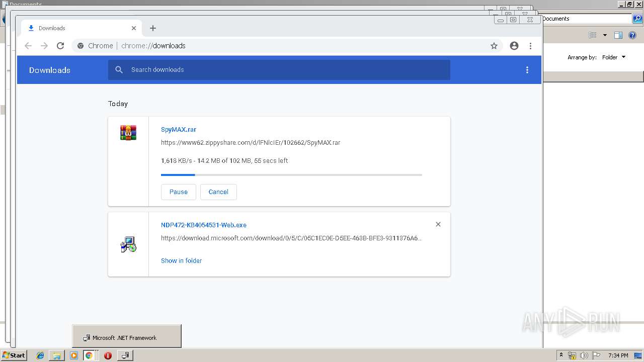The height and width of the screenshot is (362, 644).
Task: Switch to .NET Framework installer taskbar button
Action: pyautogui.click(x=125, y=355)
